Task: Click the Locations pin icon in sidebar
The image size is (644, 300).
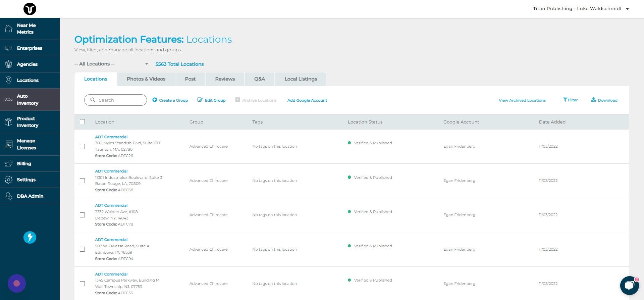Action: tap(8, 80)
